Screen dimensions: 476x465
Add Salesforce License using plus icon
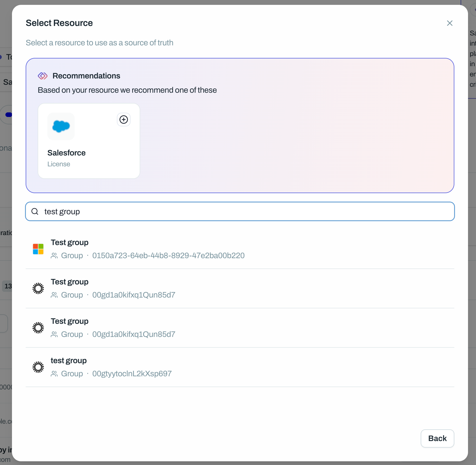124,120
